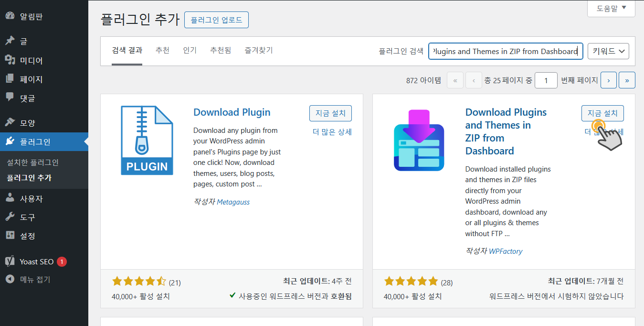This screenshot has width=644, height=326.
Task: Click the previous page ‹ button
Action: coord(474,80)
